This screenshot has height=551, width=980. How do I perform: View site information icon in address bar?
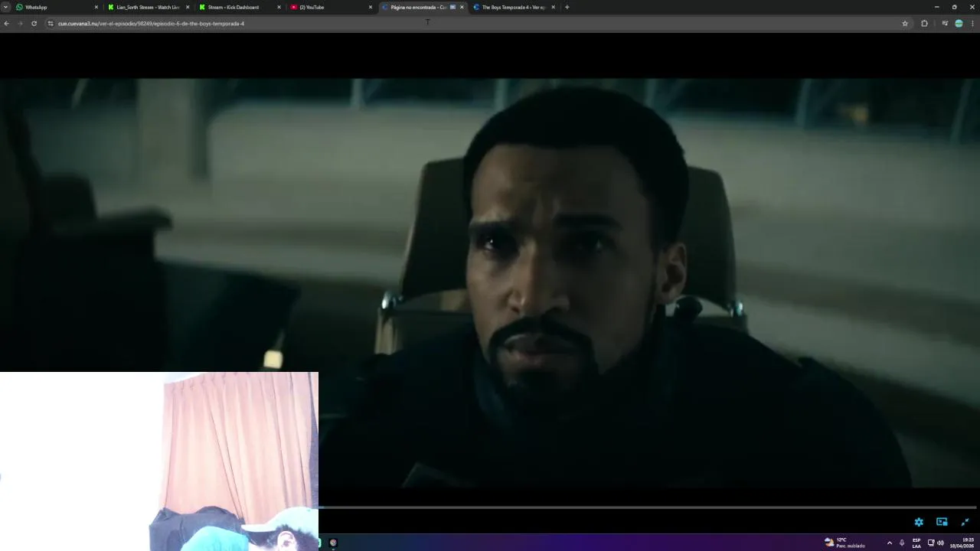click(51, 24)
